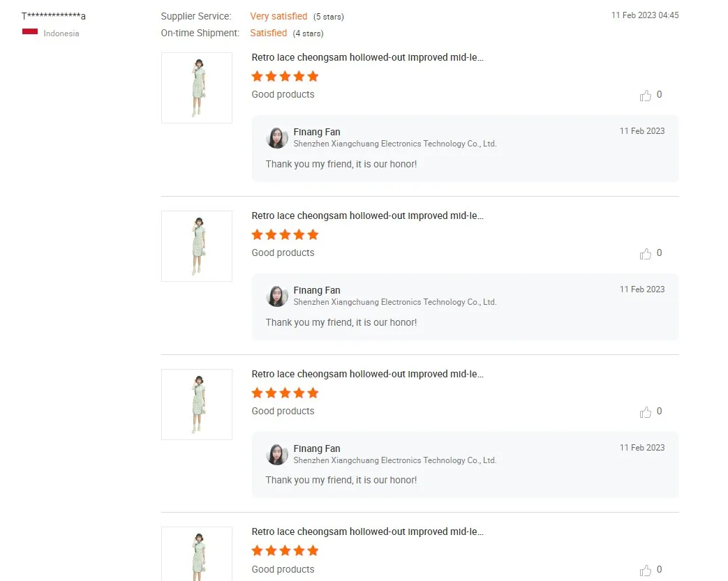728x581 pixels.
Task: Click Finang Fan name in first reply
Action: [x=317, y=132]
